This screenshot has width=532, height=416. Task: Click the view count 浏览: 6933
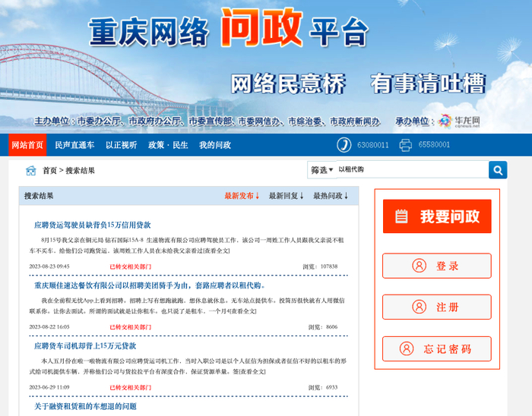point(323,387)
